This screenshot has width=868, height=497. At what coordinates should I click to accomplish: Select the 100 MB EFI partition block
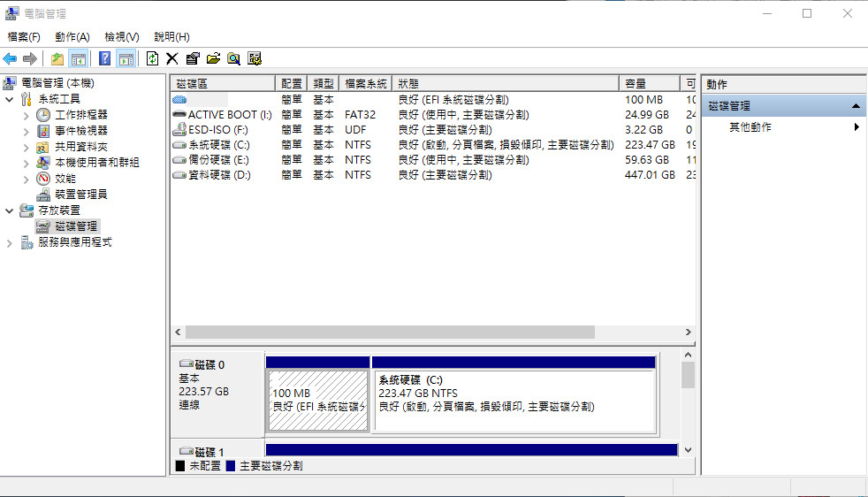pos(317,400)
